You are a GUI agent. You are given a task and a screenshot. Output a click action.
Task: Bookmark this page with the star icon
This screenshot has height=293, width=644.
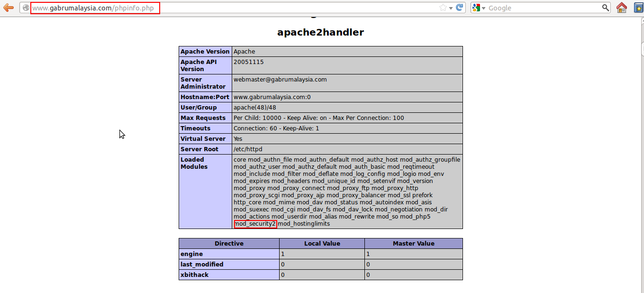443,8
